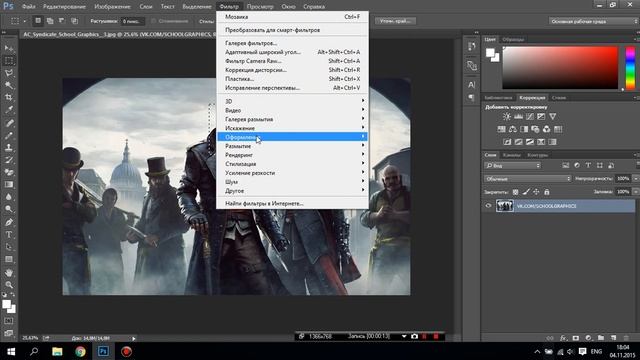640x360 pixels.
Task: Click the toolbar foreground color swatch
Action: [x=6, y=304]
